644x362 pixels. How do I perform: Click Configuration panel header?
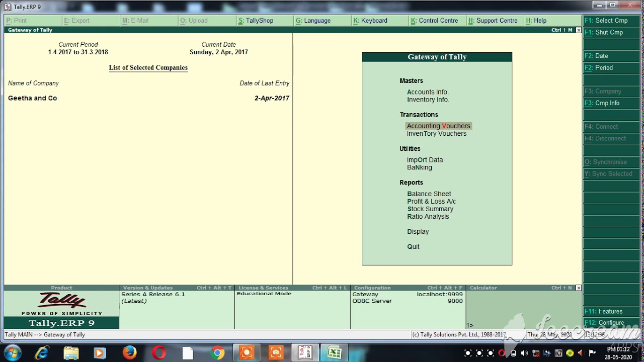coord(408,288)
